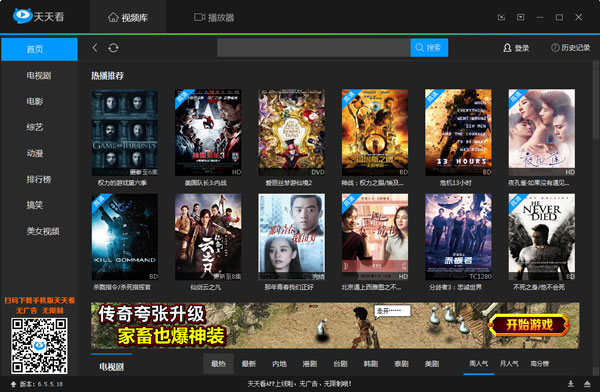Viewport: 600px width, 392px height.
Task: Click the 天天看 logo icon
Action: point(22,16)
